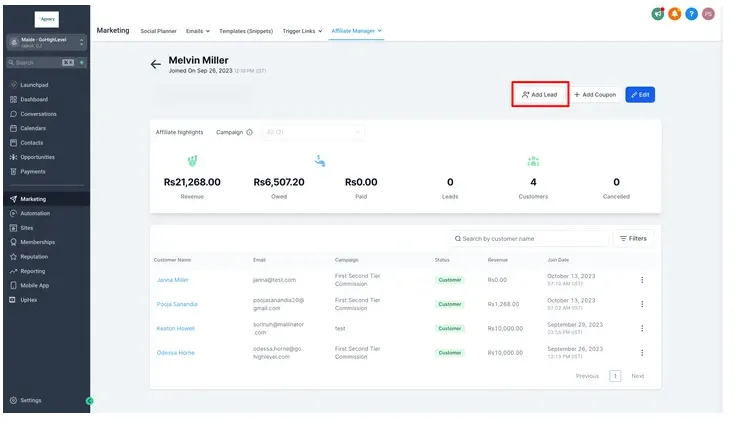
Task: Click the Launchpad sidebar icon
Action: point(13,85)
